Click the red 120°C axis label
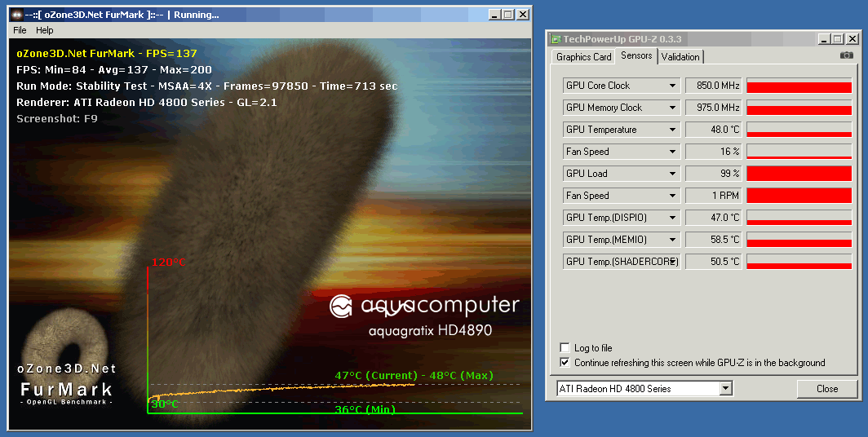 coord(168,263)
